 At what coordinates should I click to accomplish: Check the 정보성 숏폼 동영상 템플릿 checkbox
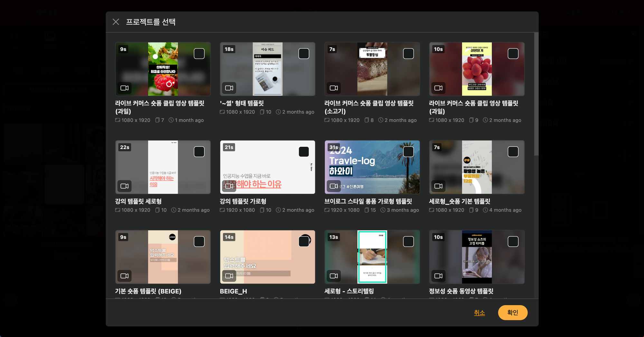click(x=513, y=241)
